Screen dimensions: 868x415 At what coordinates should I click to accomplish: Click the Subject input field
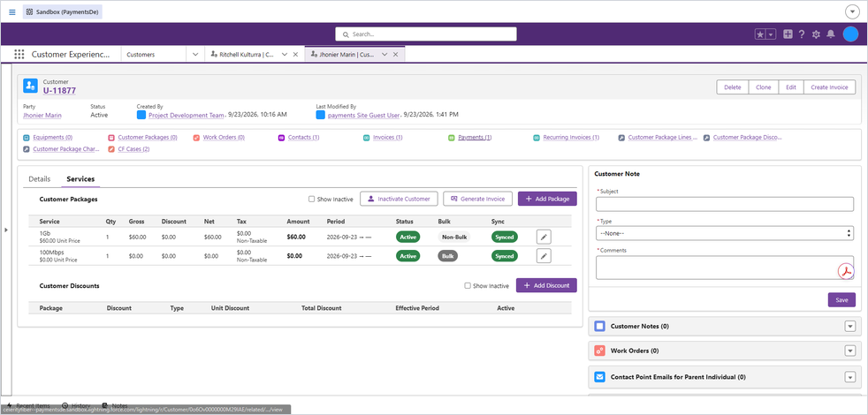click(x=725, y=204)
